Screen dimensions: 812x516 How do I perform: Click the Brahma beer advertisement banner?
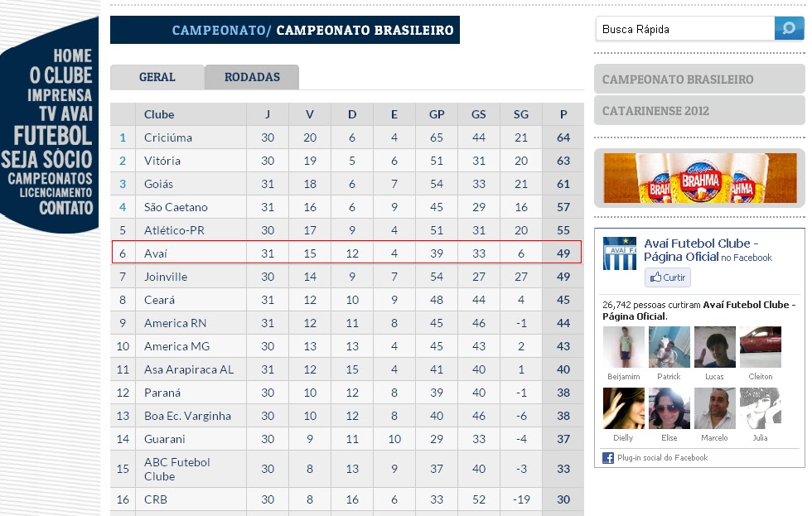pos(699,178)
